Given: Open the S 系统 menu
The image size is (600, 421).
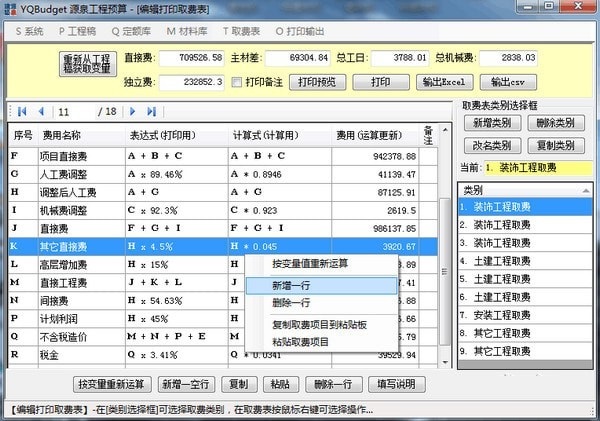Looking at the screenshot, I should [29, 31].
